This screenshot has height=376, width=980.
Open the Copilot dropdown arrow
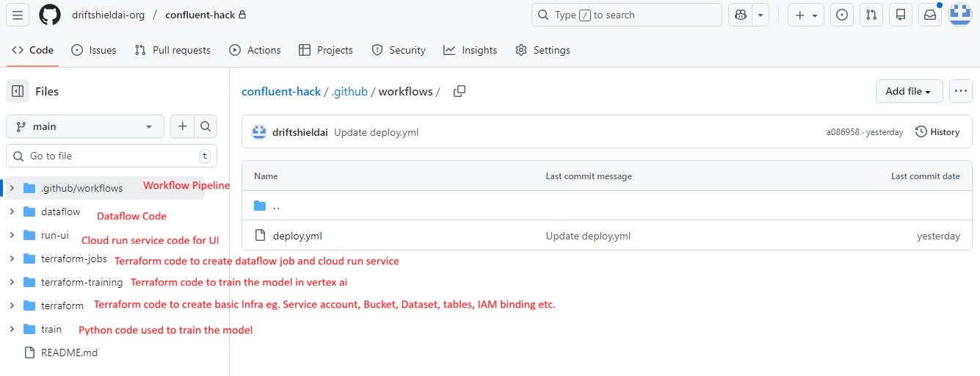[x=761, y=15]
